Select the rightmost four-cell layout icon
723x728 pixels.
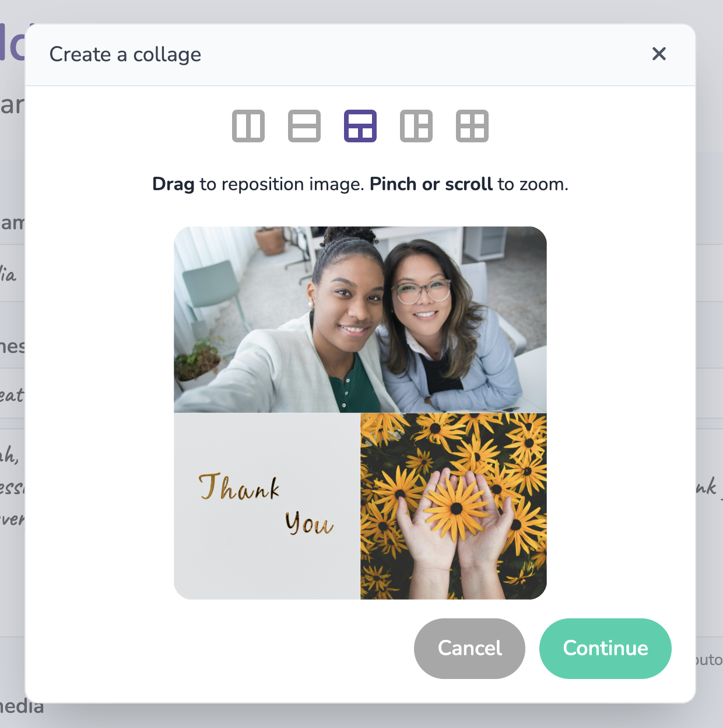[471, 126]
